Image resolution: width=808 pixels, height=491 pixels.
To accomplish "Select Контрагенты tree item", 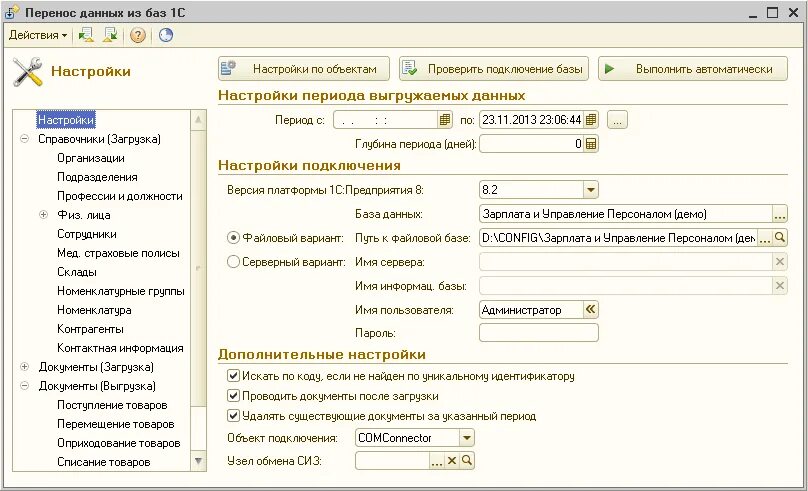I will click(90, 329).
